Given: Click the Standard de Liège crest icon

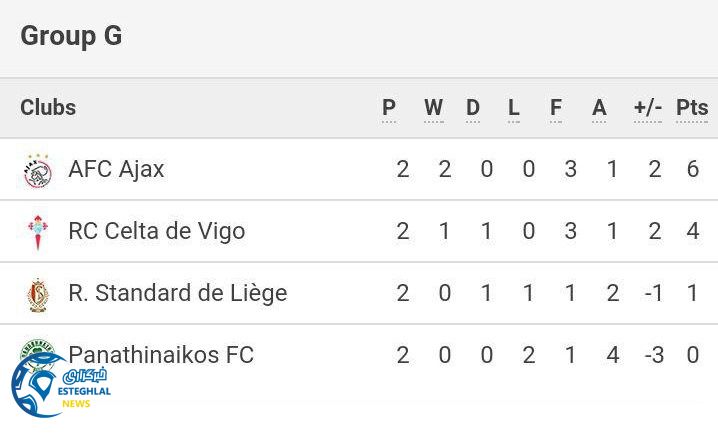Looking at the screenshot, I should 37,294.
